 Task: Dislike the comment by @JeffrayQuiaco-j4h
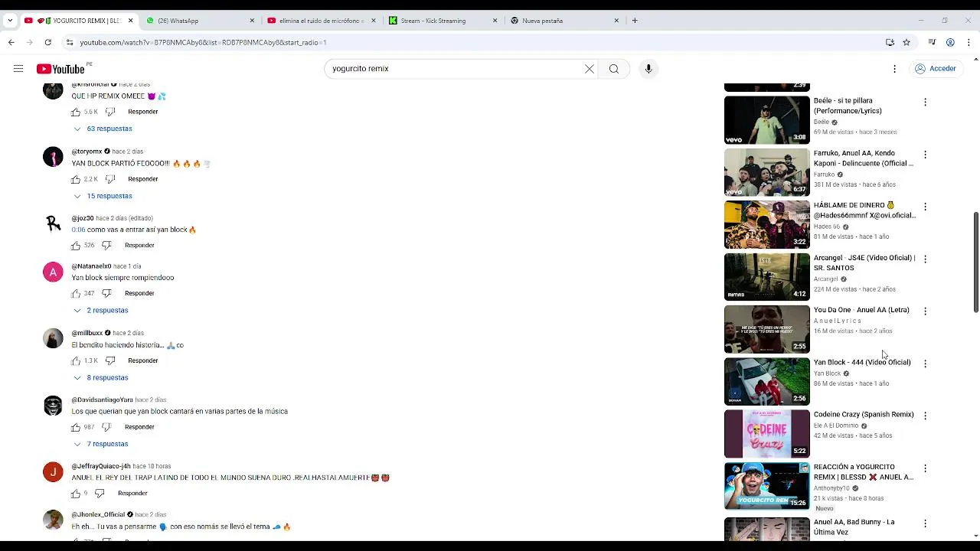[100, 494]
